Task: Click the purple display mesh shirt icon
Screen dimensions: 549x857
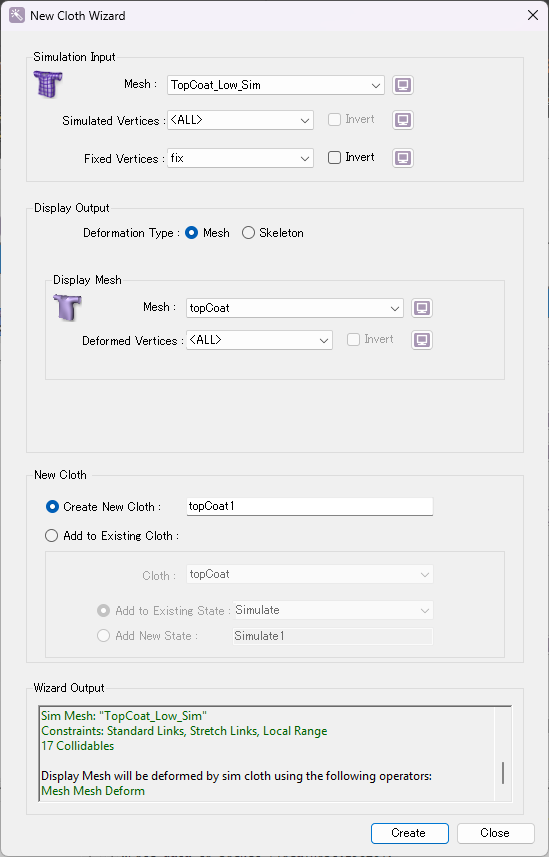Action: [67, 307]
